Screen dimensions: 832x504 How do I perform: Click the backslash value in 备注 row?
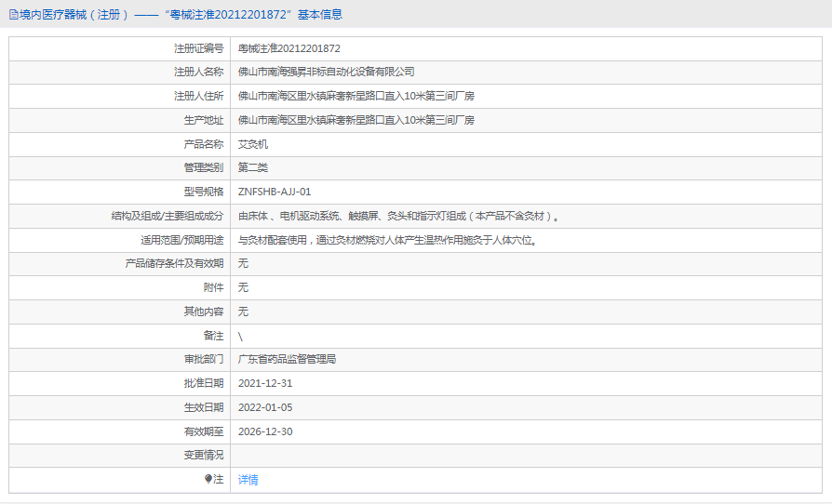[x=240, y=336]
